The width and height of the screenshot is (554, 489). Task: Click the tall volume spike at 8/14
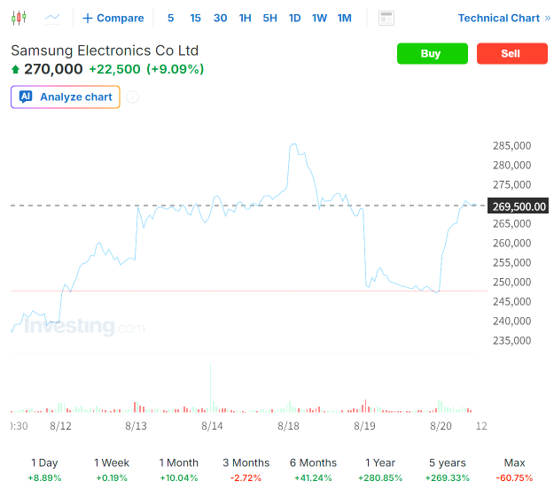211,388
